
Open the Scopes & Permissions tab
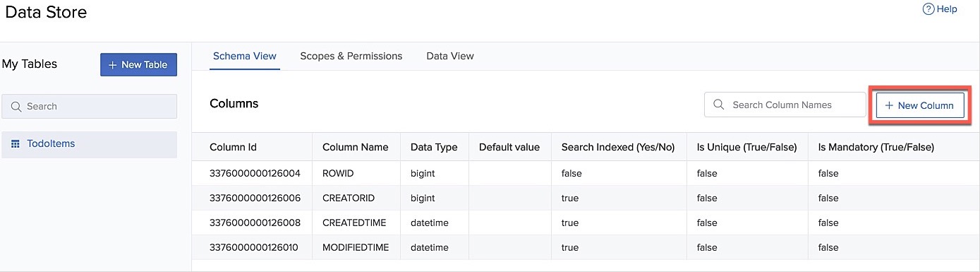pyautogui.click(x=351, y=56)
